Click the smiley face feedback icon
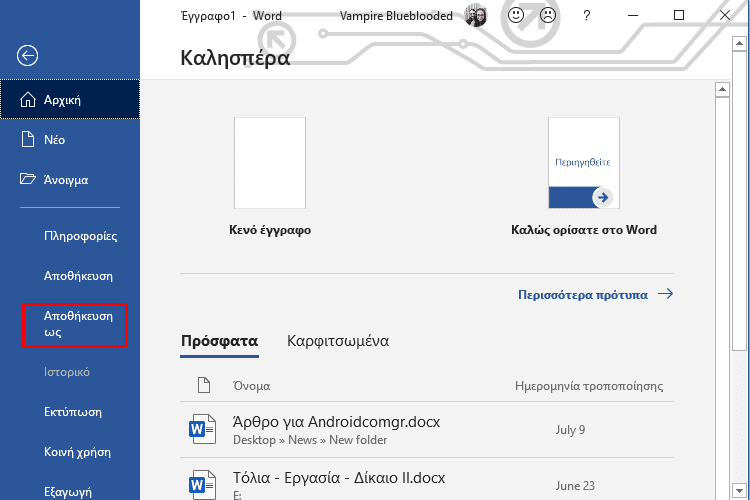The height and width of the screenshot is (500, 750). click(516, 15)
